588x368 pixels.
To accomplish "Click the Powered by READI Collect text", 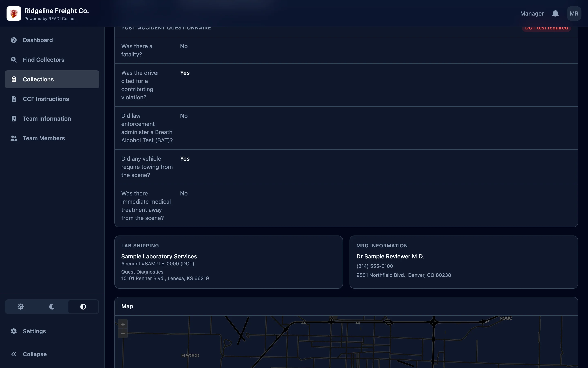I will [x=50, y=19].
